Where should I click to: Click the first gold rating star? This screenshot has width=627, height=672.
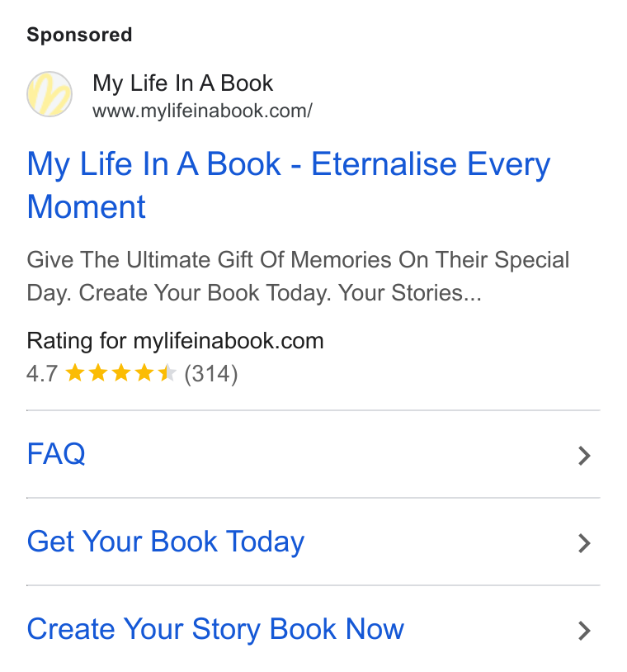click(x=75, y=372)
